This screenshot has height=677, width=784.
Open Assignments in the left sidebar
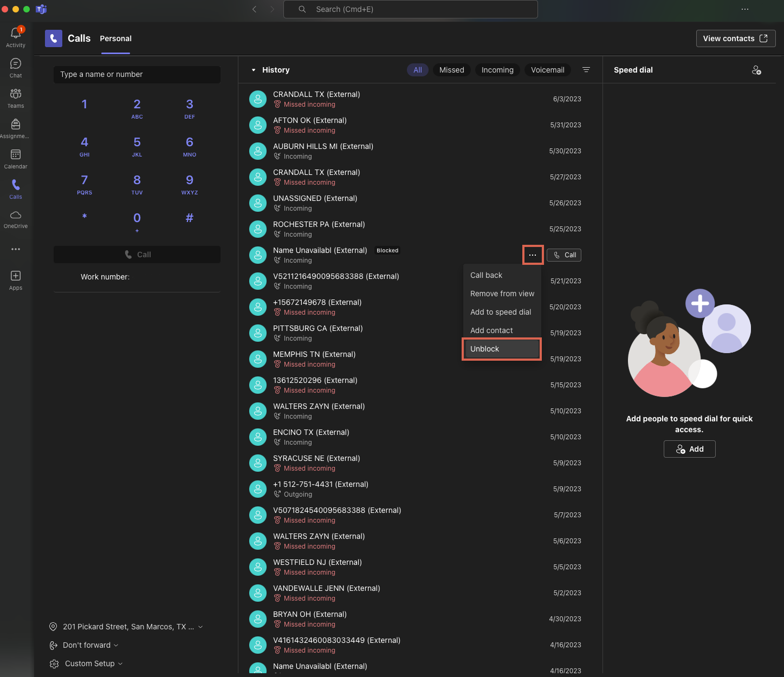tap(16, 129)
